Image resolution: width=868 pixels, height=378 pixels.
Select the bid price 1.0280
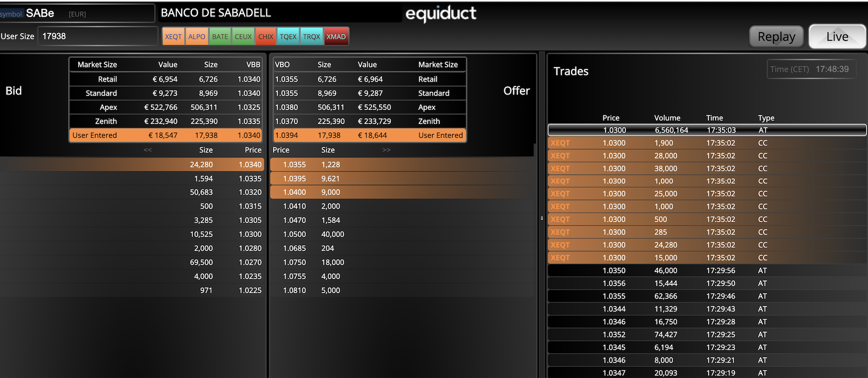tap(250, 249)
